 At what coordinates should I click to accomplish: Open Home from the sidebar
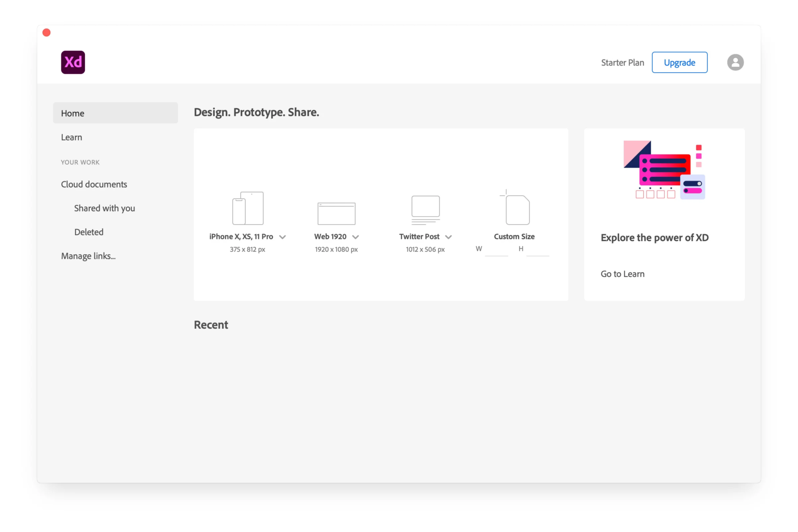(72, 113)
